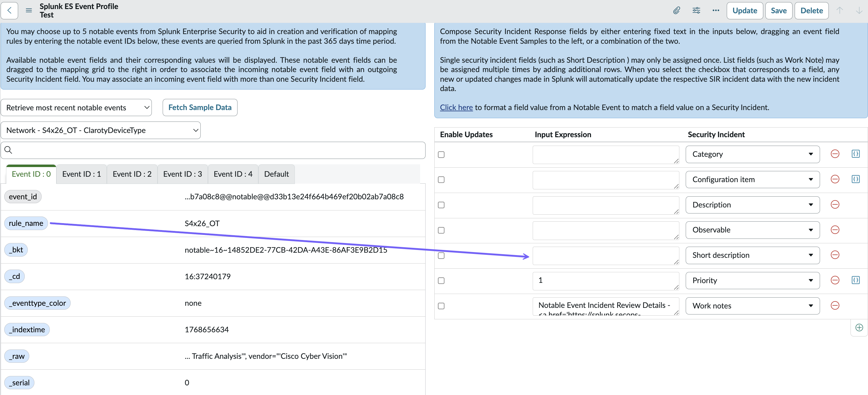Switch to the Default tab
The image size is (868, 395).
(x=276, y=174)
